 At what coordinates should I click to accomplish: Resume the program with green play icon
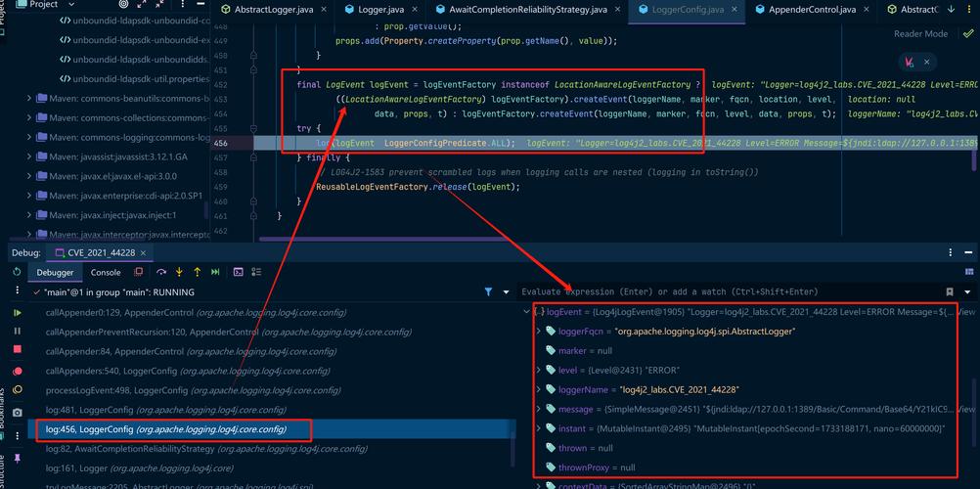(17, 312)
